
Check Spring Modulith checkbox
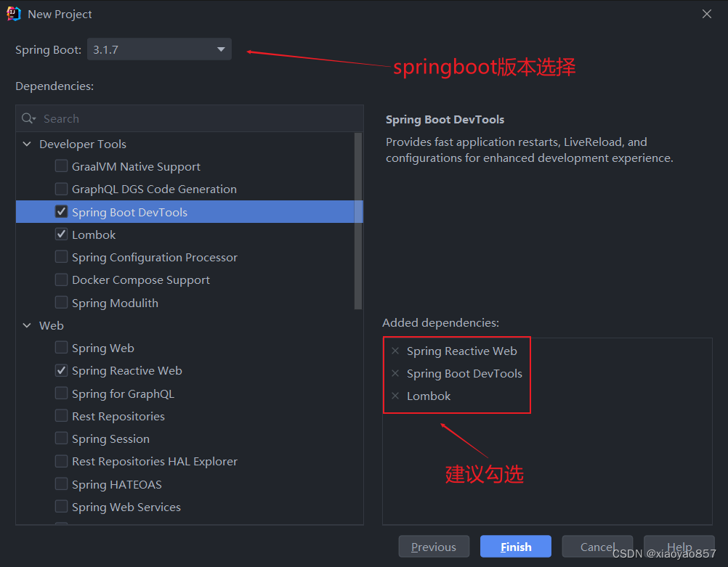click(61, 302)
